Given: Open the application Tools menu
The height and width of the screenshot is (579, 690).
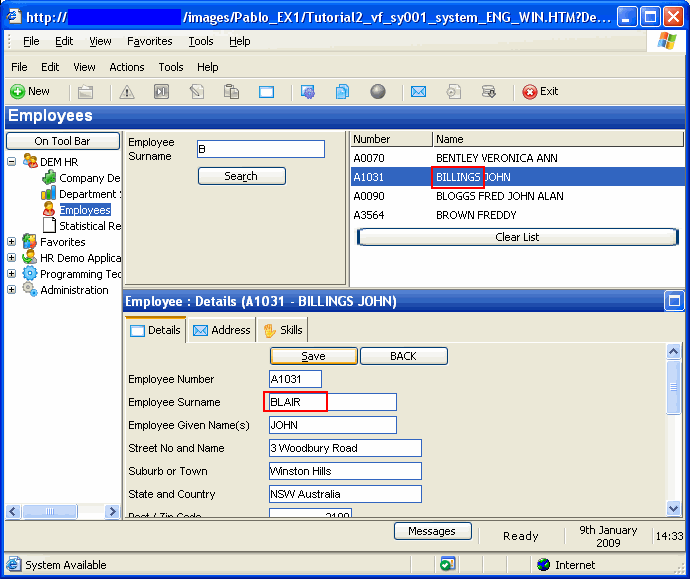Looking at the screenshot, I should (171, 67).
